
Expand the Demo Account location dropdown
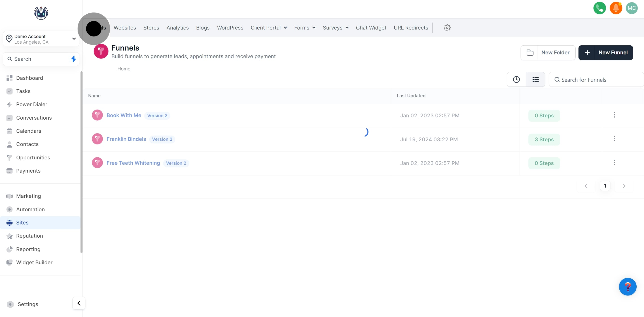coord(74,39)
